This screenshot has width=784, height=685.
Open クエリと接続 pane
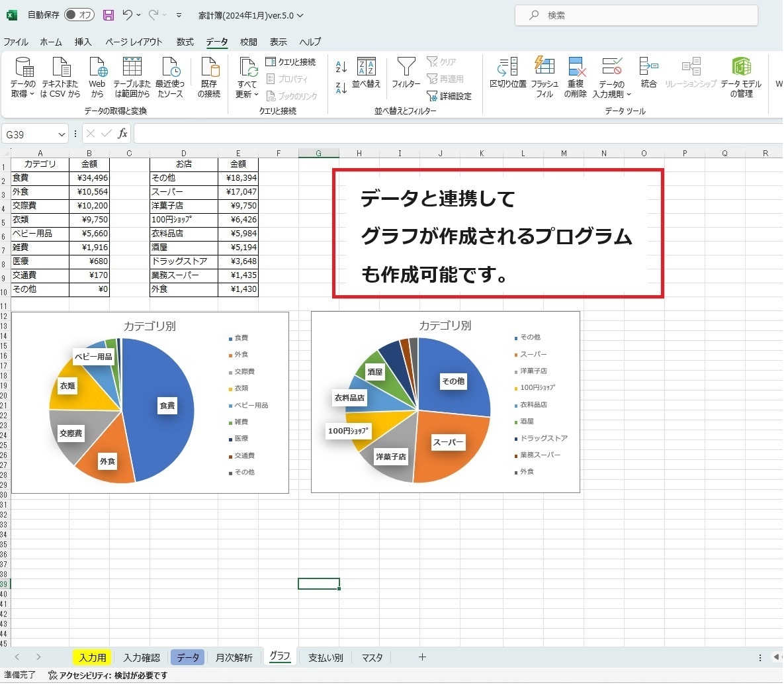tap(290, 62)
